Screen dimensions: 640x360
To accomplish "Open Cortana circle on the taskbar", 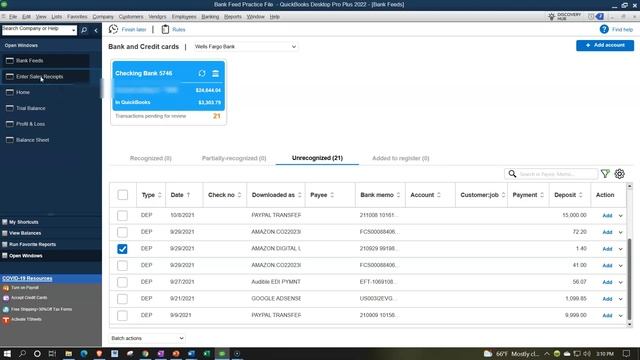I will [37, 353].
